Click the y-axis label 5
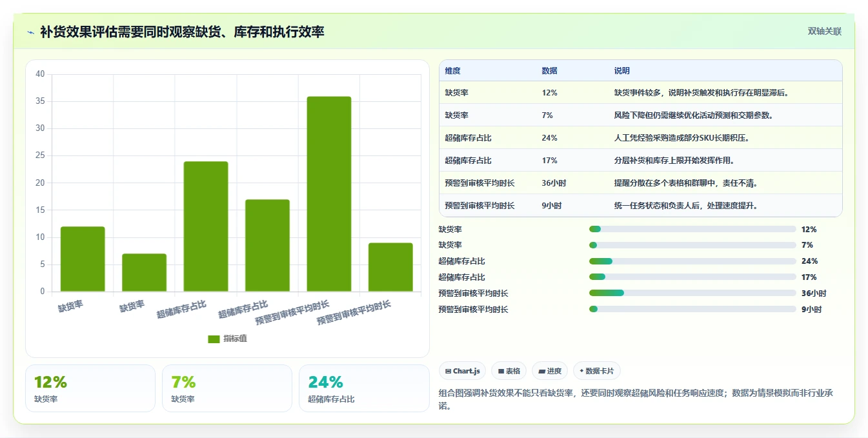The image size is (868, 438). point(43,264)
